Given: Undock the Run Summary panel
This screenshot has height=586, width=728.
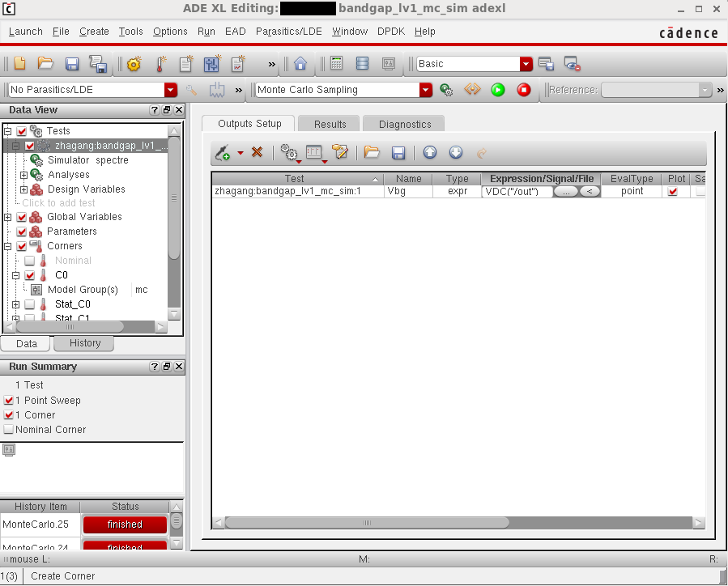Looking at the screenshot, I should click(167, 367).
